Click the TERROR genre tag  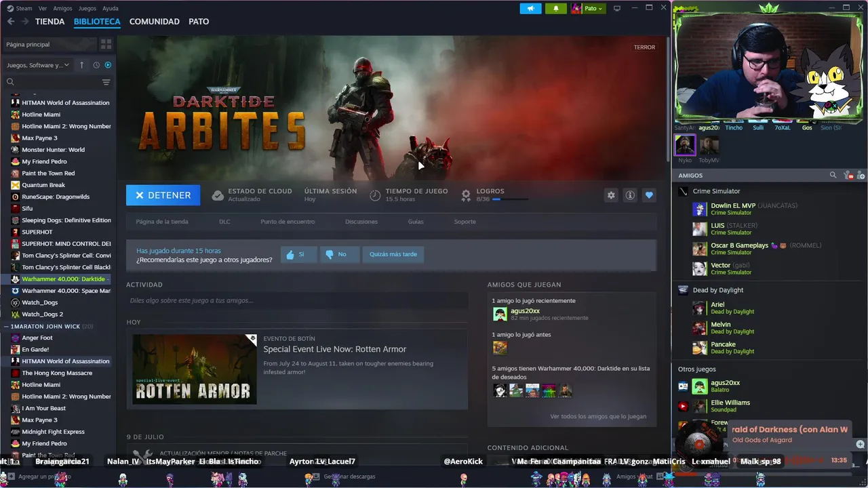(x=644, y=47)
